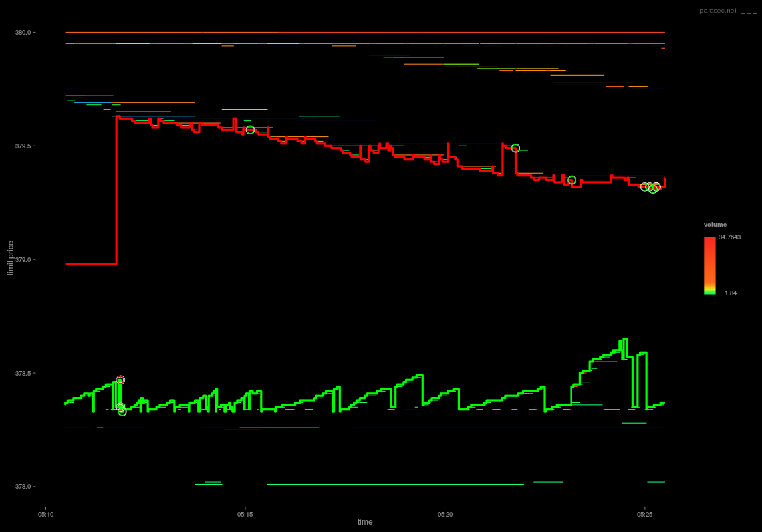Click the 05:25 tick on the time axis
This screenshot has width=762, height=532.
tap(644, 513)
